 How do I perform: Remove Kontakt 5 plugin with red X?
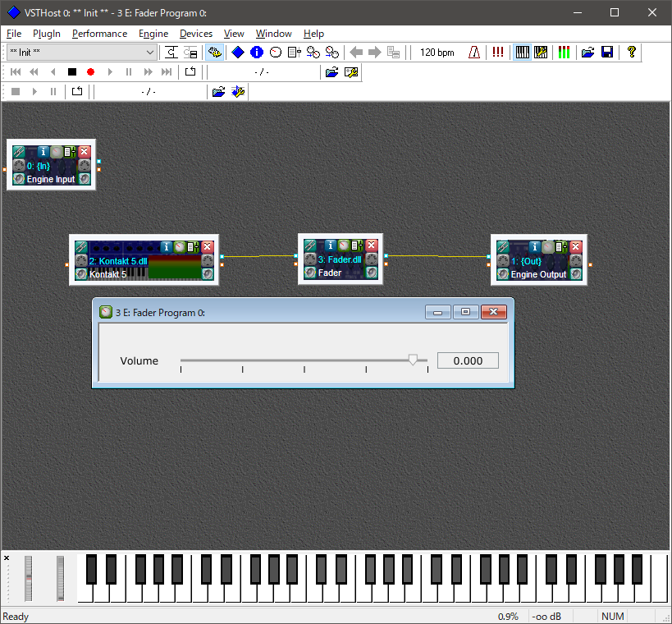208,246
